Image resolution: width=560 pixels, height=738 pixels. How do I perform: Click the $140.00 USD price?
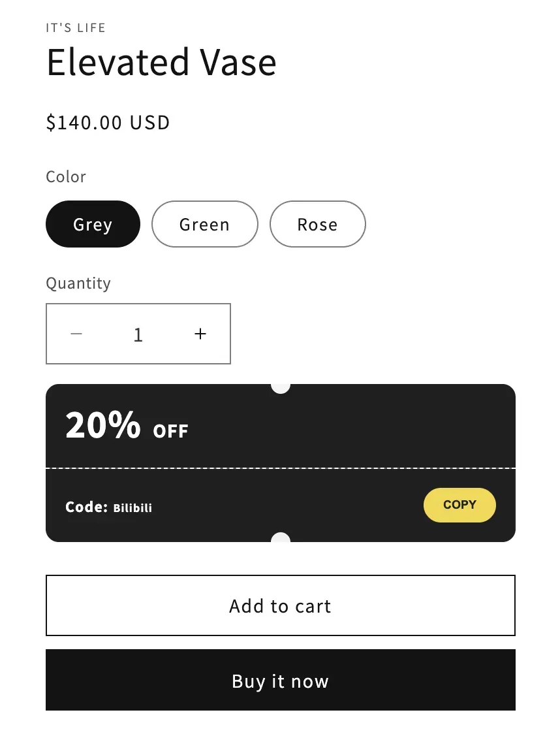108,122
